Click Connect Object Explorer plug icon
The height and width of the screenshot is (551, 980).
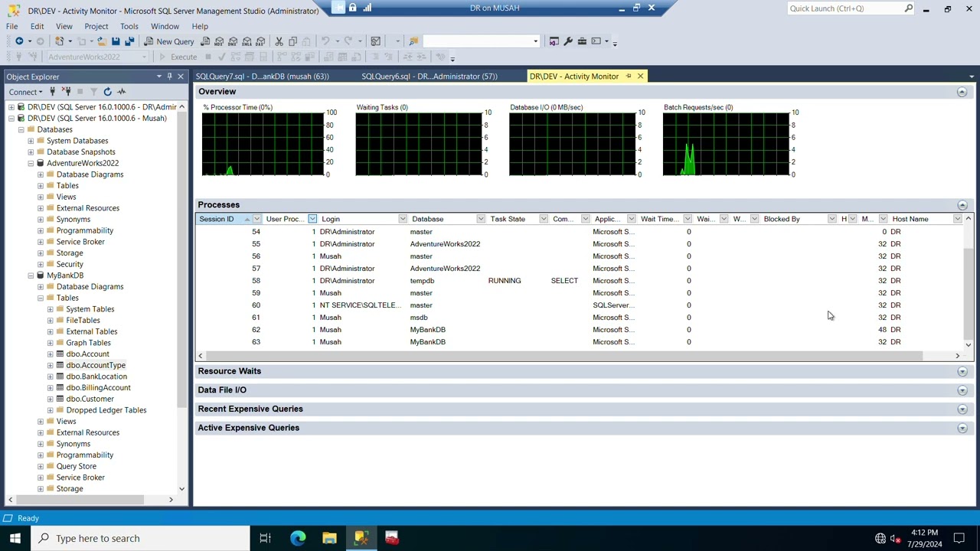52,92
